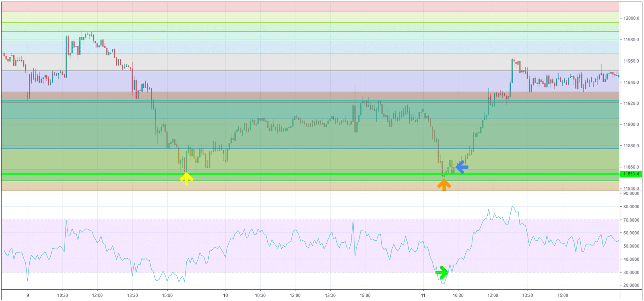Click the 11900.0 price axis label
The image size is (644, 301).
click(631, 124)
